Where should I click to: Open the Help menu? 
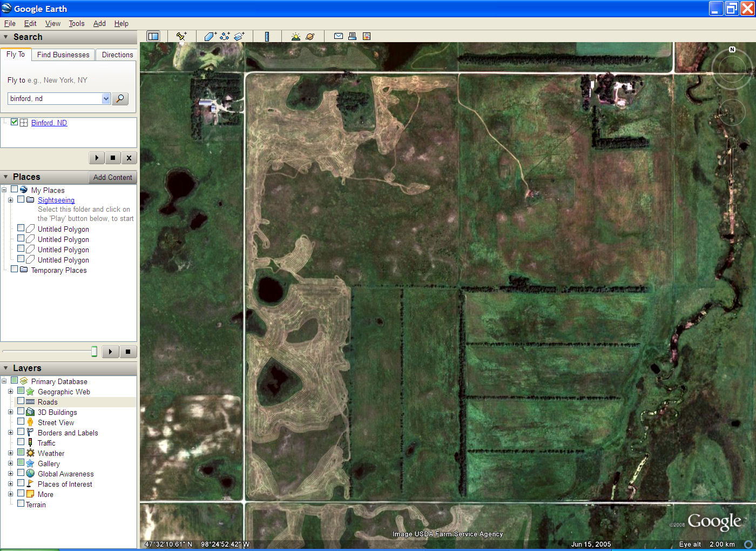pyautogui.click(x=122, y=23)
